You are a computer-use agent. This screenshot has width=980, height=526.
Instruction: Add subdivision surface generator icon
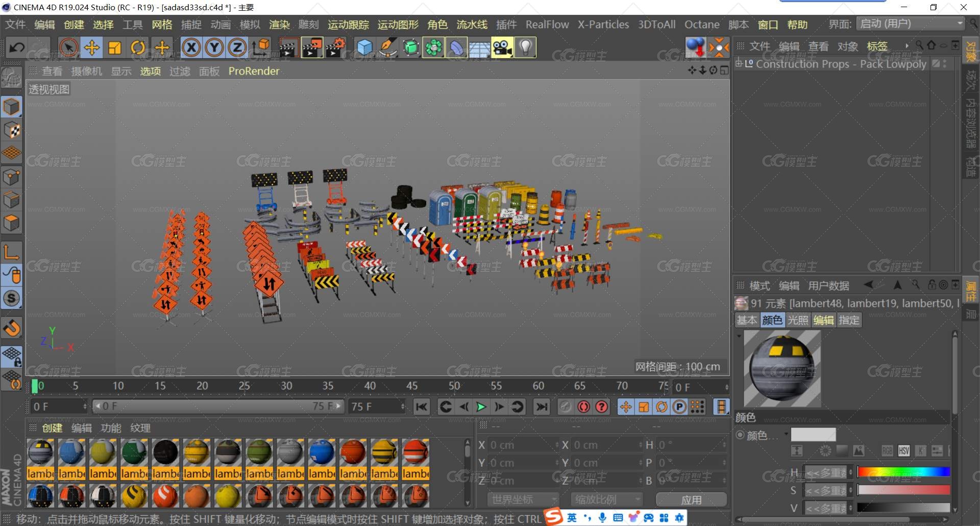pos(411,47)
